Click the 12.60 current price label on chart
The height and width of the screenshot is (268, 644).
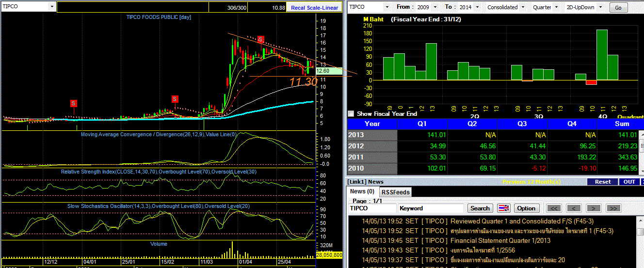328,71
